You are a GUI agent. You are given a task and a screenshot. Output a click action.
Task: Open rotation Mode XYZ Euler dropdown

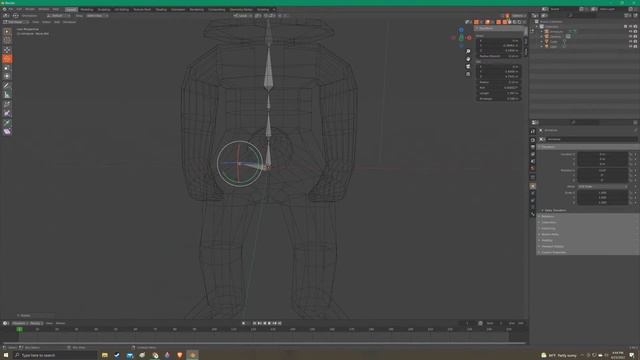[x=603, y=187]
